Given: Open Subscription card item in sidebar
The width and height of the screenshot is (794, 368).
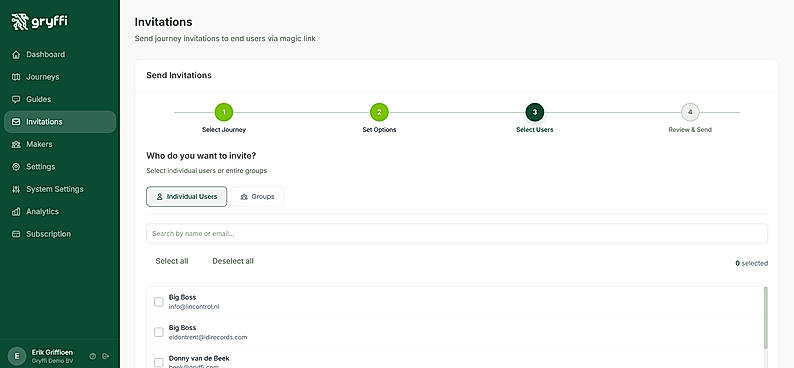Looking at the screenshot, I should [16, 234].
